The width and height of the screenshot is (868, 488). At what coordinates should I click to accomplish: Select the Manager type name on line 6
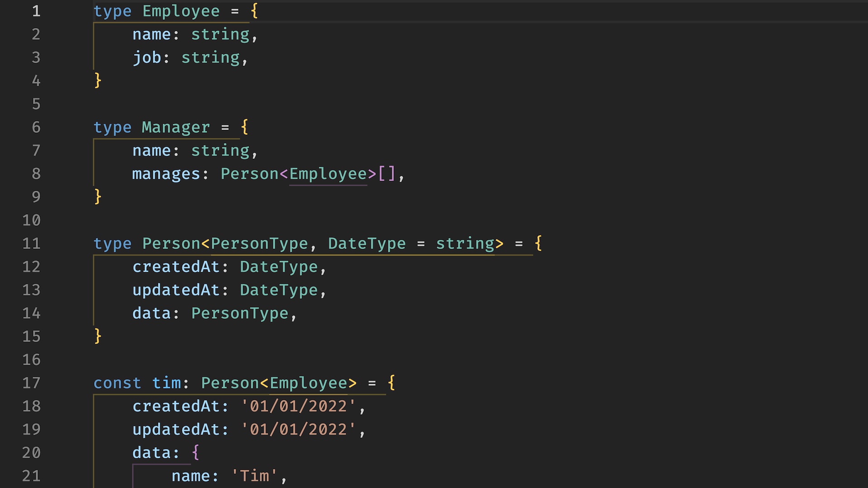175,127
